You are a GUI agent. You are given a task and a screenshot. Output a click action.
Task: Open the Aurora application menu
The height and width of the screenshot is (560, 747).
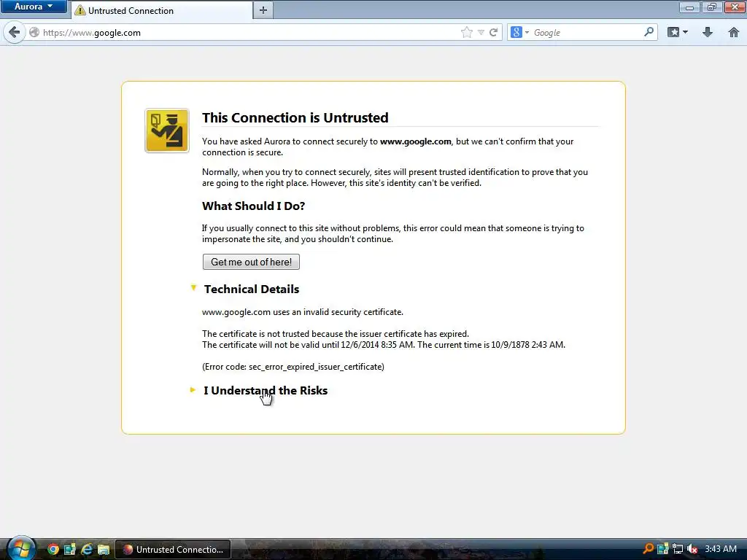[34, 7]
